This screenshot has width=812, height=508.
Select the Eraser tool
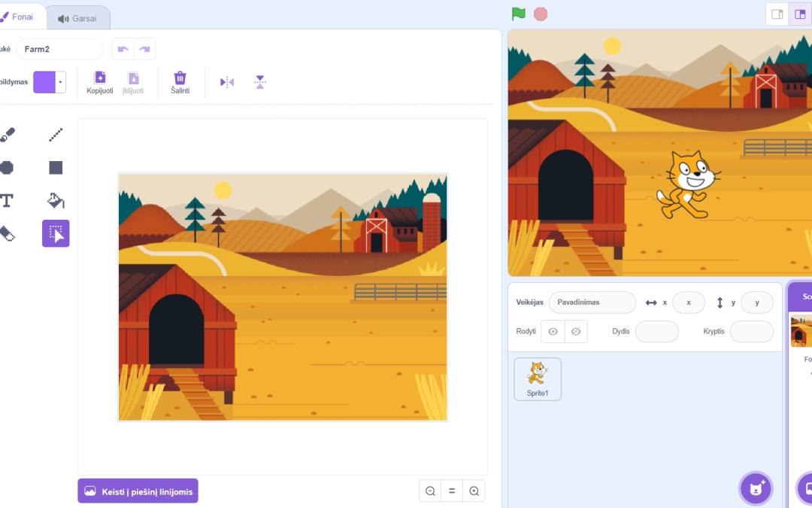[6, 234]
